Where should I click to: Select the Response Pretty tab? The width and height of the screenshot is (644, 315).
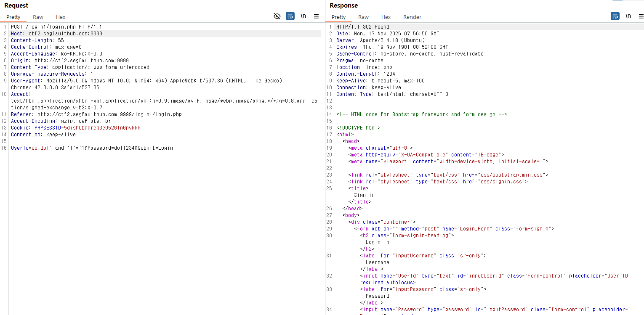(338, 17)
